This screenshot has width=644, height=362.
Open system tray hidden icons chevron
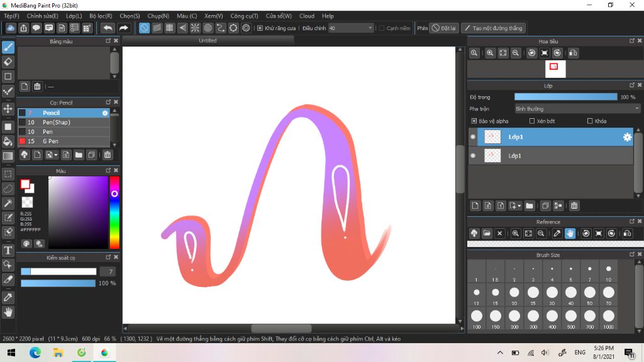pos(500,353)
